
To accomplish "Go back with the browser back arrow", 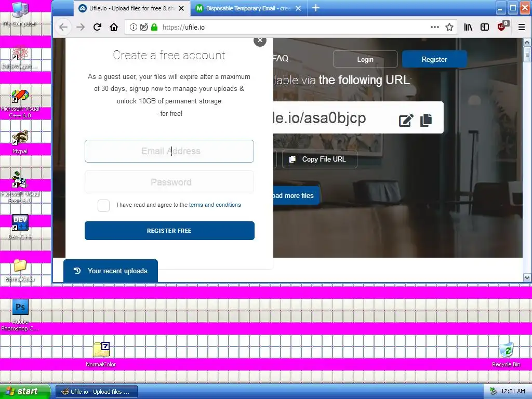I will pos(63,27).
